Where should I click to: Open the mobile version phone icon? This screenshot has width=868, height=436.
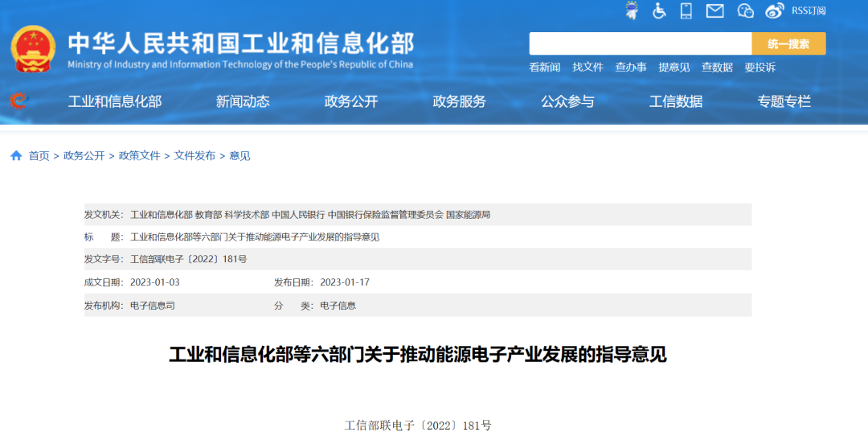coord(686,10)
